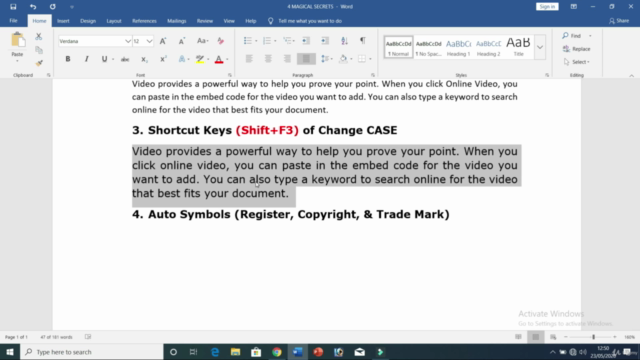This screenshot has height=360, width=640.
Task: Open Microsoft Edge from taskbar
Action: [x=215, y=352]
